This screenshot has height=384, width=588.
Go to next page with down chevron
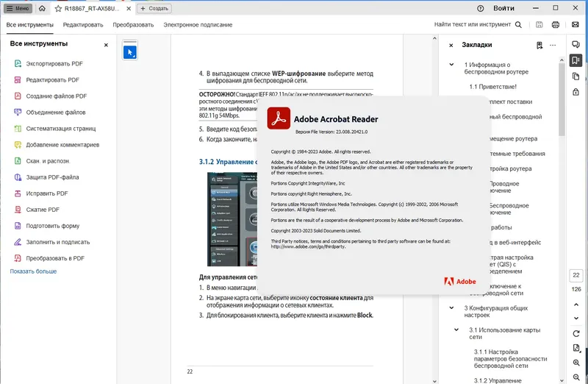(576, 319)
